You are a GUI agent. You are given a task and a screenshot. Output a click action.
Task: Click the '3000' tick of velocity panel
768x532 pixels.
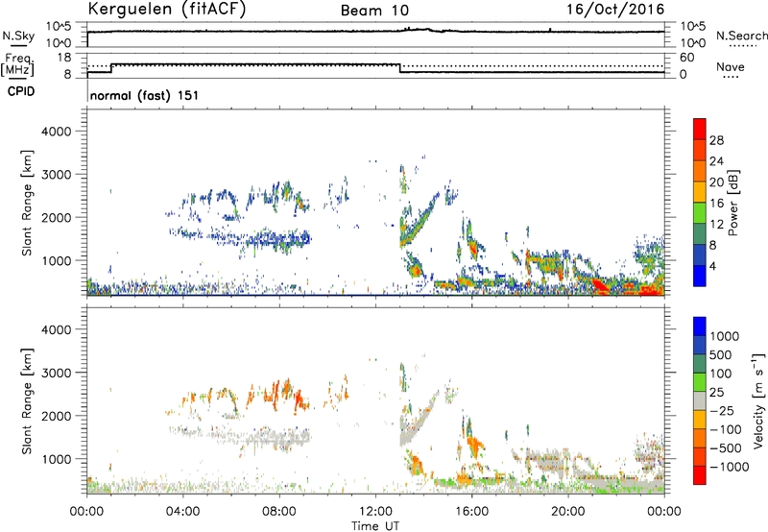pos(56,373)
